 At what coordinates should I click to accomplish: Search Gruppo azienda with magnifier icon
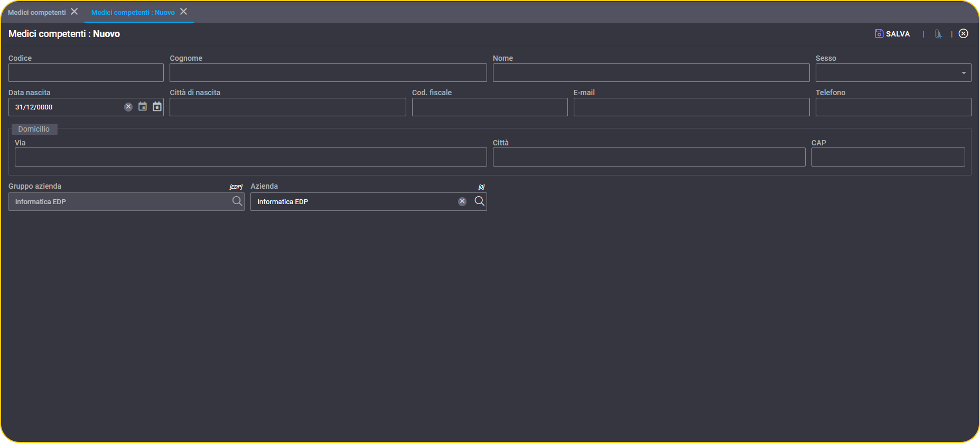click(x=237, y=201)
